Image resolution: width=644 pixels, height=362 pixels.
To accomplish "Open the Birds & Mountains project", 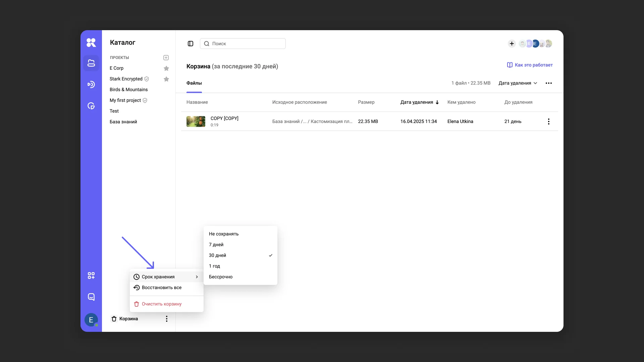I will coord(129,89).
